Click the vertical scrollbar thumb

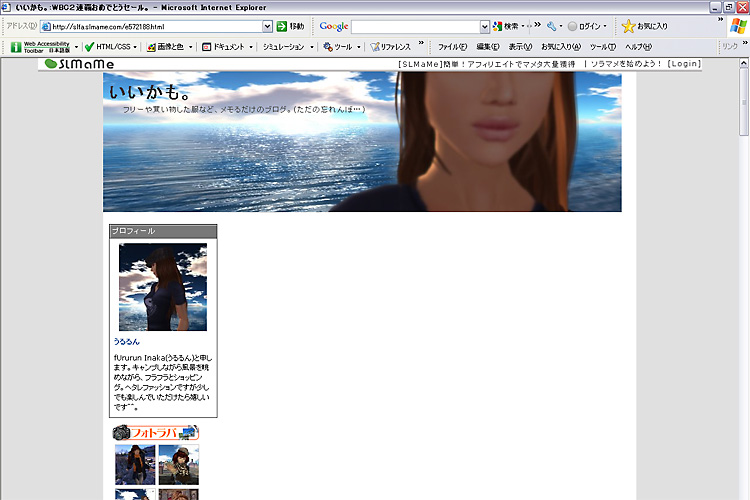[744, 101]
